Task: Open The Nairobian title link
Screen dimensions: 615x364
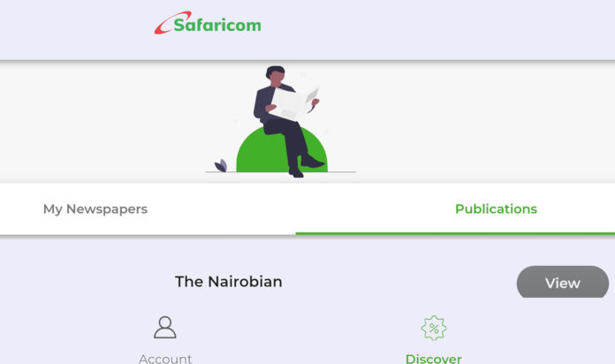Action: 228,282
